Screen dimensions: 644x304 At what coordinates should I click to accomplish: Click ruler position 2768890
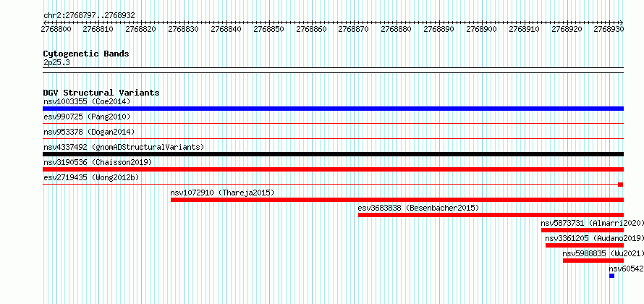coord(439,29)
